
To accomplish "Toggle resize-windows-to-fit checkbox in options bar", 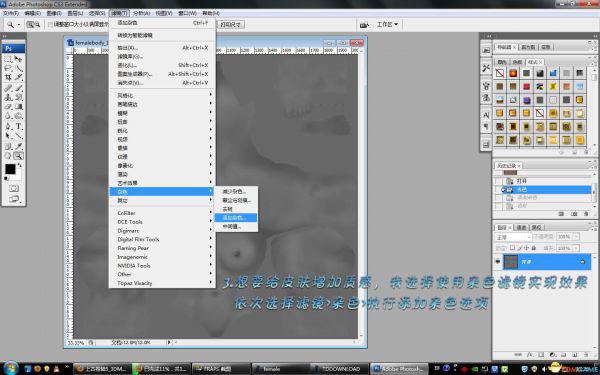I will coord(50,24).
